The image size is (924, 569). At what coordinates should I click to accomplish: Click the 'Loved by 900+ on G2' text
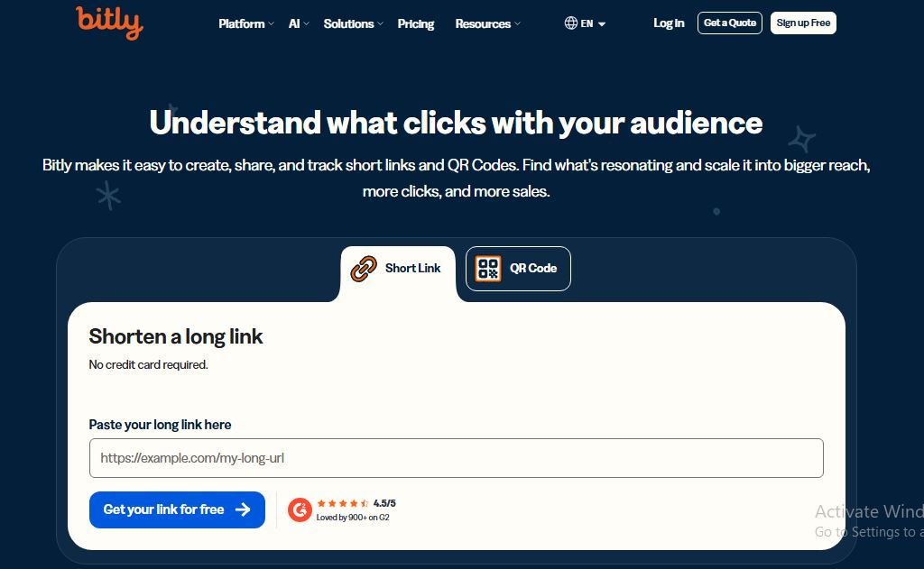tap(353, 518)
